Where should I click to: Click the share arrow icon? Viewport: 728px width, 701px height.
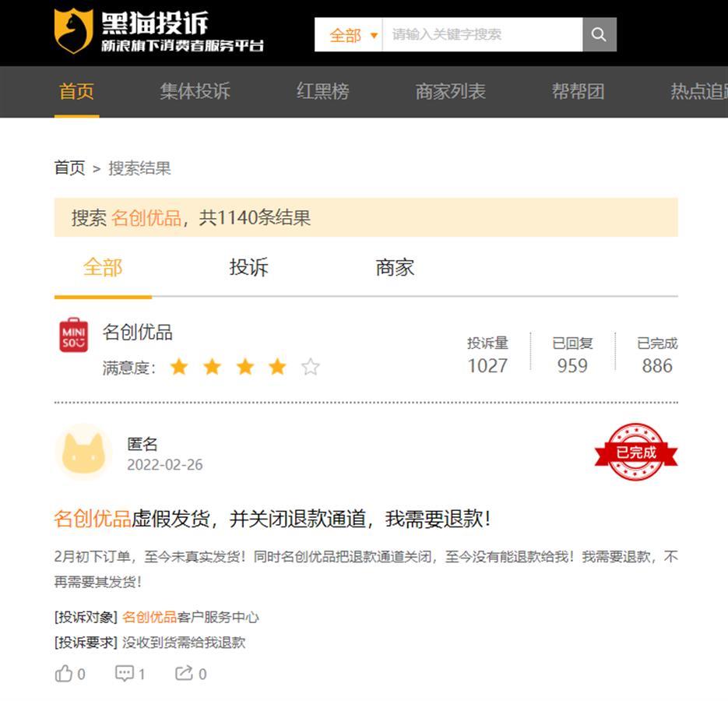coord(184,673)
